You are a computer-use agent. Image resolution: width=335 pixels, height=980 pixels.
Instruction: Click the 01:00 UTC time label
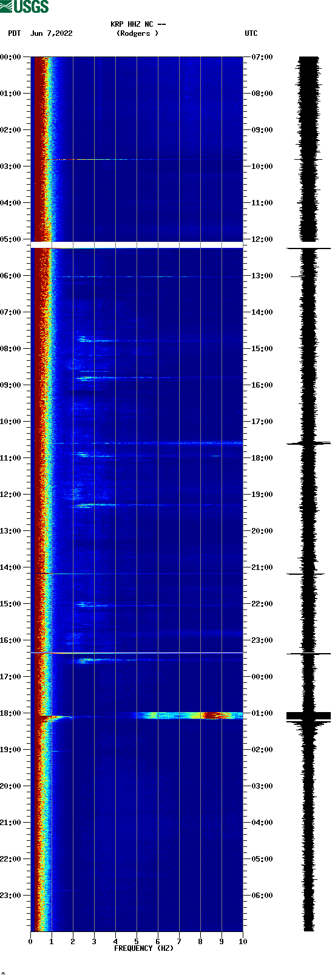pyautogui.click(x=262, y=713)
